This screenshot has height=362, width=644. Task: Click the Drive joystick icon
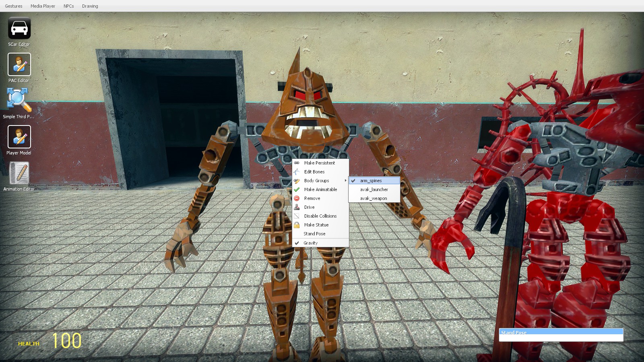297,207
